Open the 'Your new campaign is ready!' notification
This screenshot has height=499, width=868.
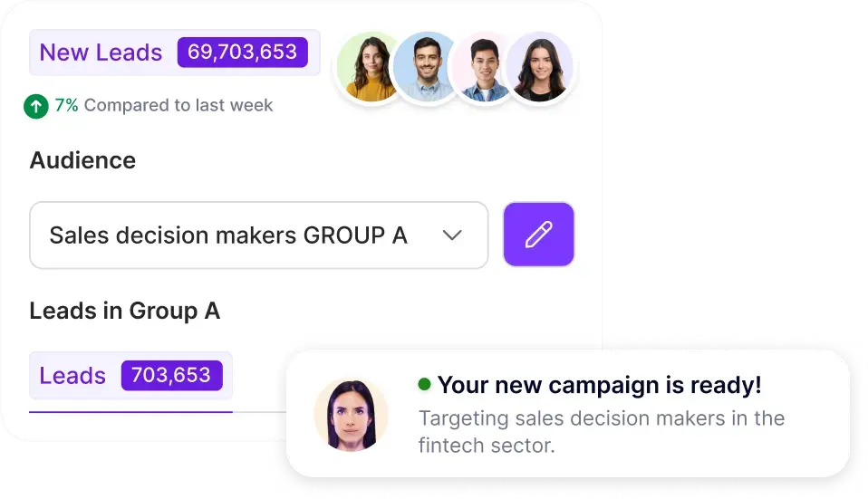[568, 414]
